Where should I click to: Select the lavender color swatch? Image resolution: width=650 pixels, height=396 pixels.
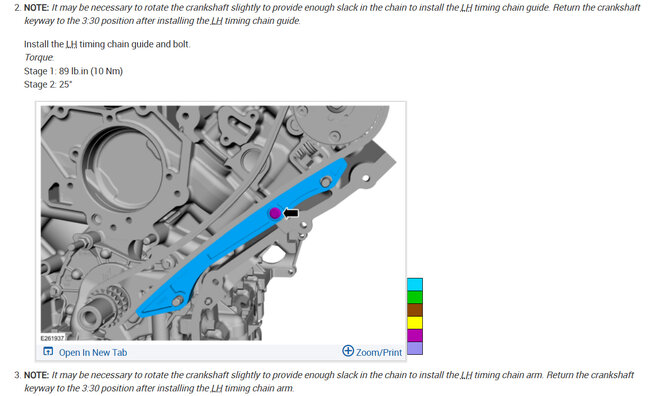[x=415, y=348]
